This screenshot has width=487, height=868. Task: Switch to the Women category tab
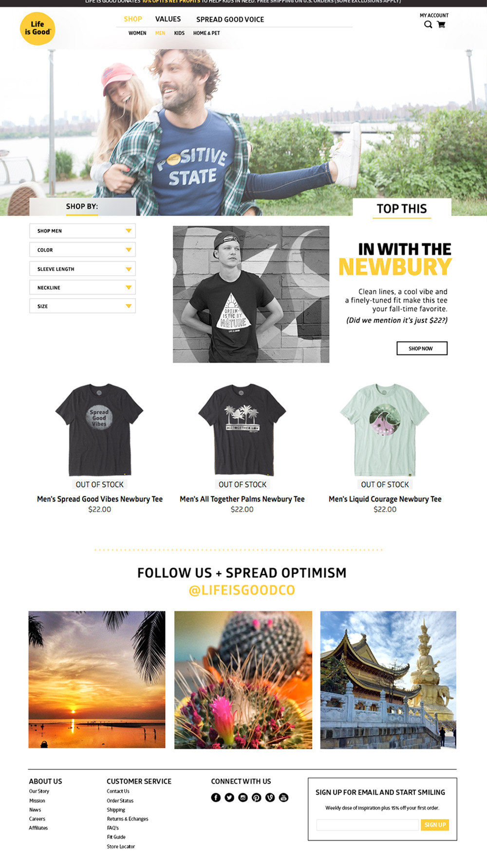point(137,33)
